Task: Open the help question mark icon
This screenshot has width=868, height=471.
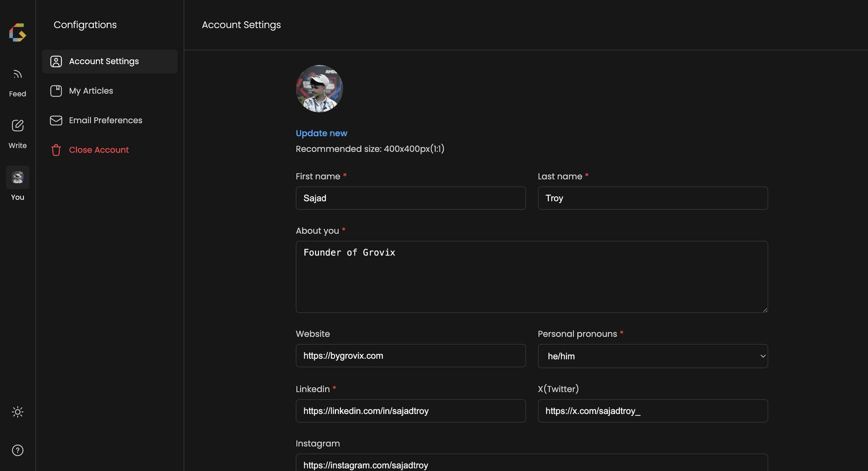Action: coord(18,450)
